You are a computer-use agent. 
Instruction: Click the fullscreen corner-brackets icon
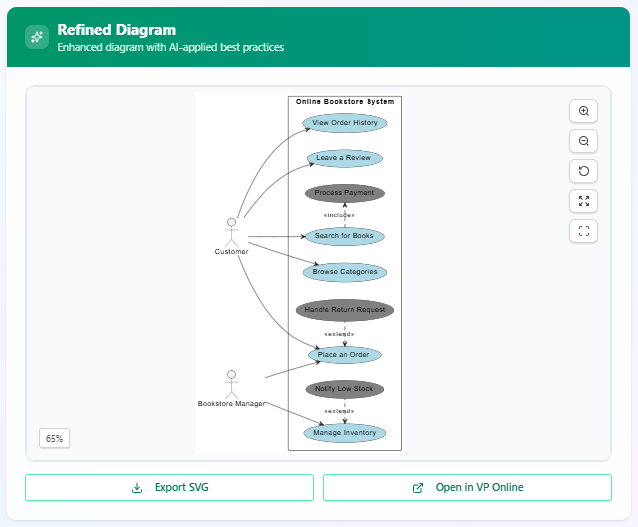tap(584, 231)
